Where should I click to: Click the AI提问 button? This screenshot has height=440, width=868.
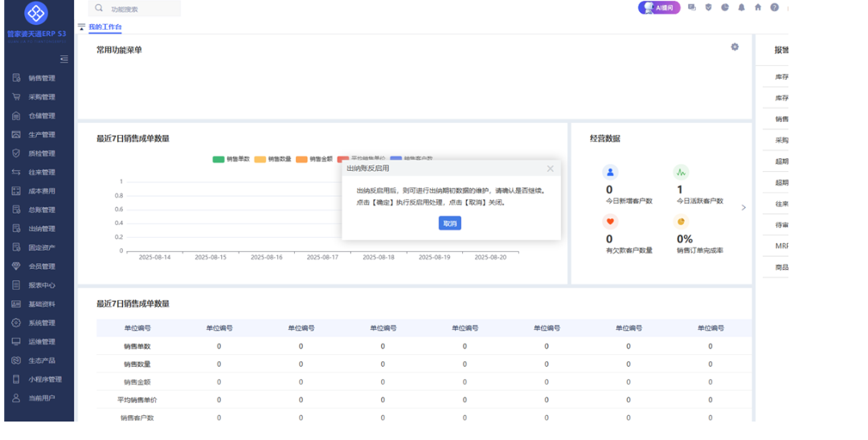pos(659,8)
